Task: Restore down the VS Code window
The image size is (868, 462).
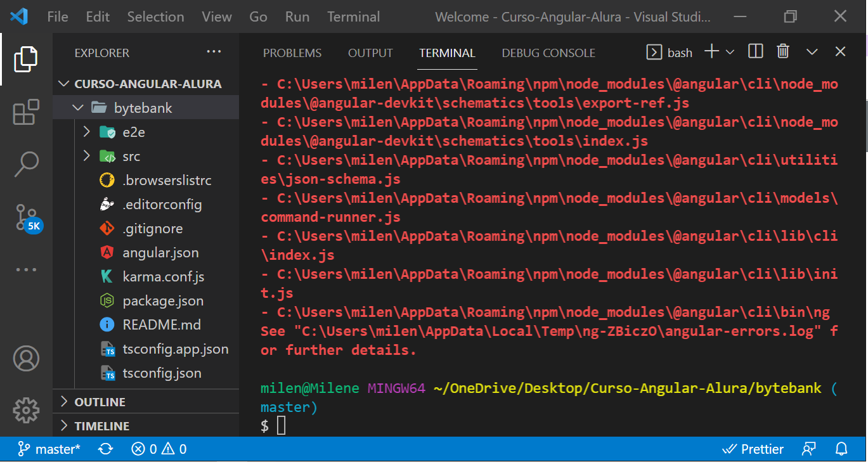Action: [790, 16]
